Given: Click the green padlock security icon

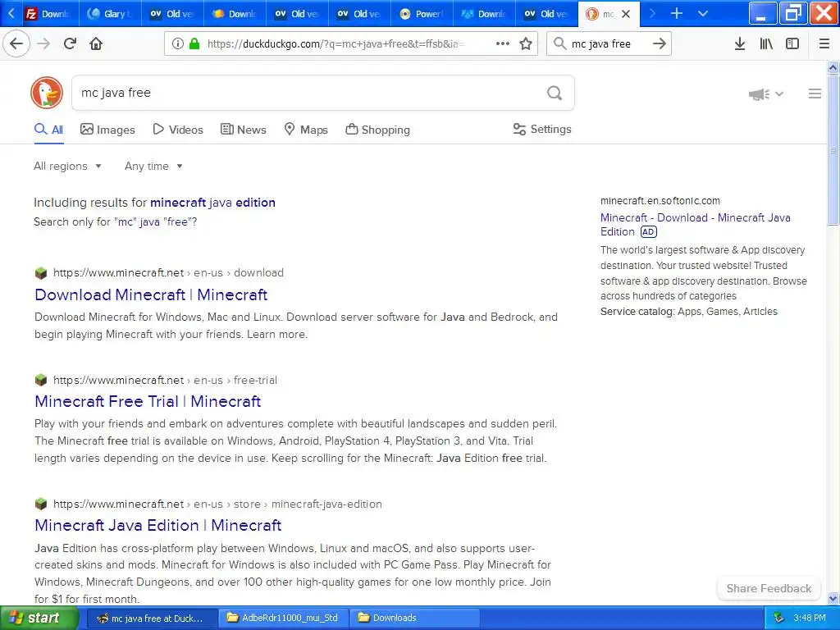Looking at the screenshot, I should [194, 44].
